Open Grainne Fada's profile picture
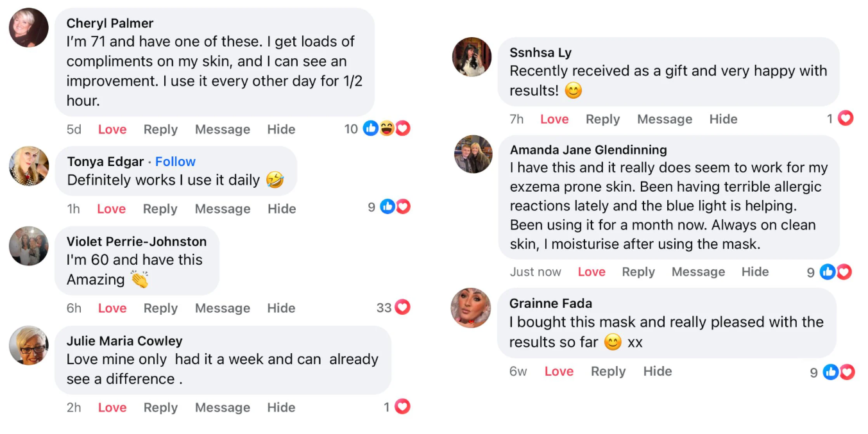 tap(472, 308)
